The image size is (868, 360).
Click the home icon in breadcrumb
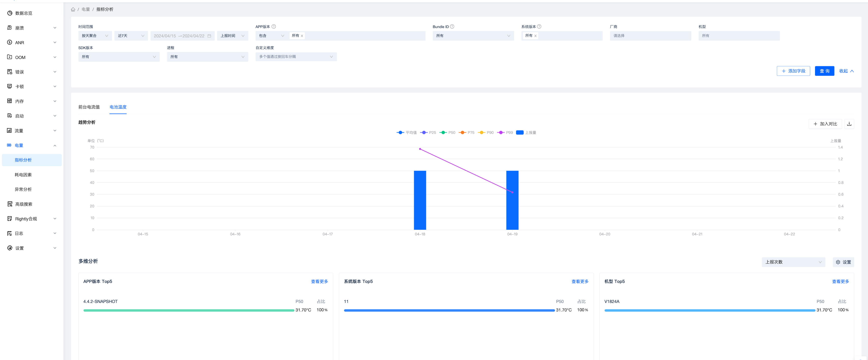73,10
